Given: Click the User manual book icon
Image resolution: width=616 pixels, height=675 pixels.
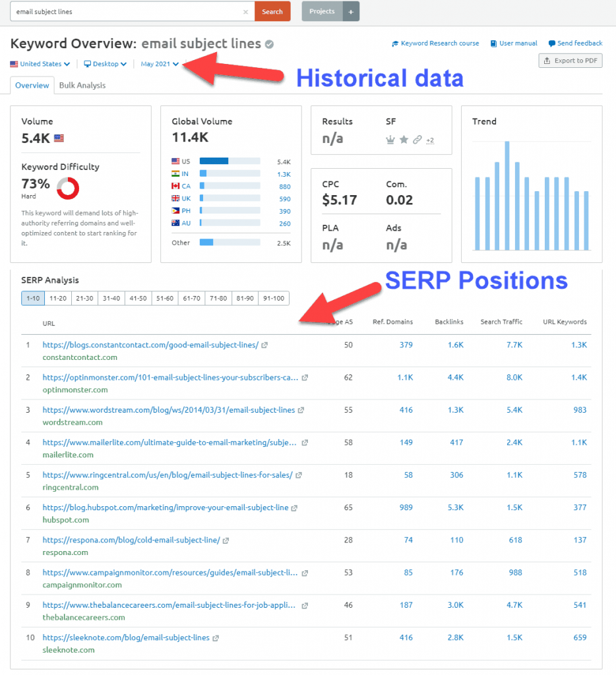Looking at the screenshot, I should 494,44.
